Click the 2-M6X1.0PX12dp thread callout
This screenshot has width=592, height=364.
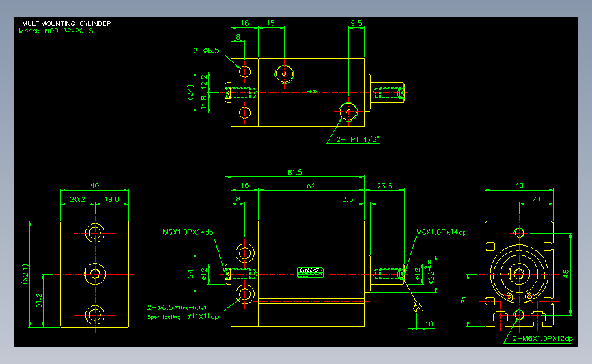(543, 338)
